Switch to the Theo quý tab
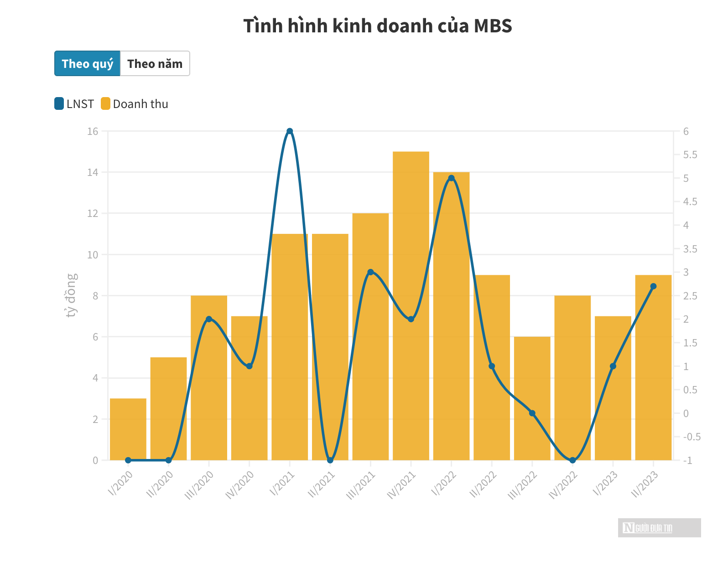The width and height of the screenshot is (728, 567). (87, 63)
